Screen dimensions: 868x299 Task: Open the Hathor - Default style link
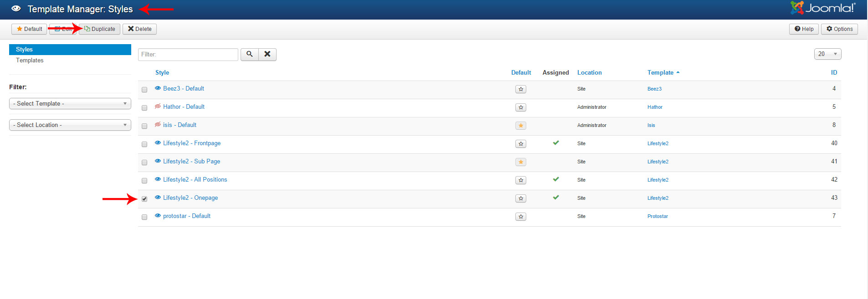click(184, 106)
